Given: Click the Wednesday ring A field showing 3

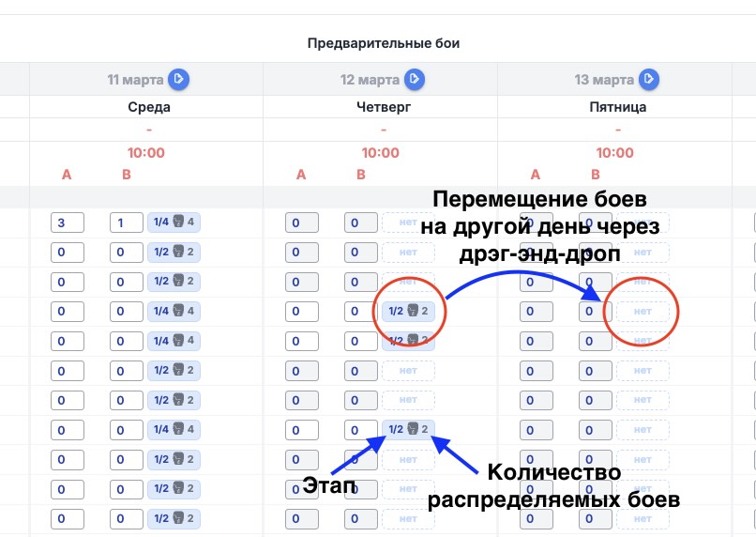Looking at the screenshot, I should pyautogui.click(x=68, y=222).
